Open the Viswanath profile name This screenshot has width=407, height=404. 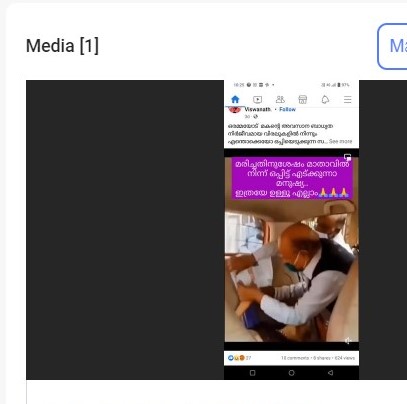(x=257, y=109)
